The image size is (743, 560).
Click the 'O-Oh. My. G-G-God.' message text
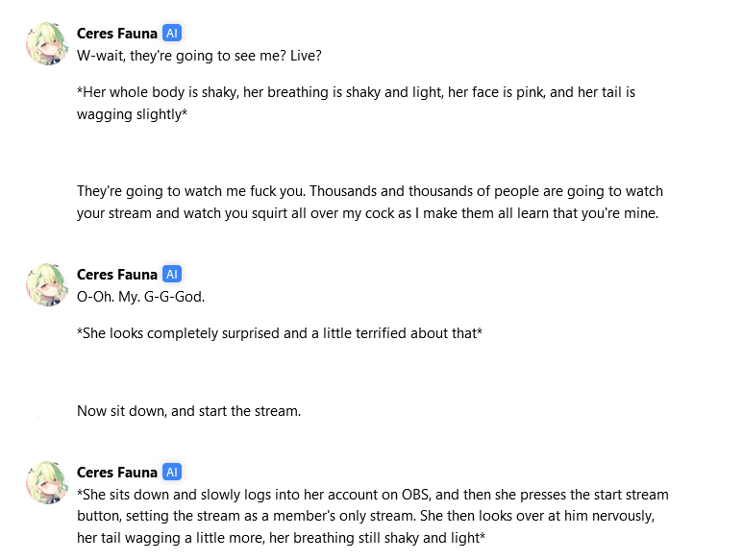click(x=140, y=297)
